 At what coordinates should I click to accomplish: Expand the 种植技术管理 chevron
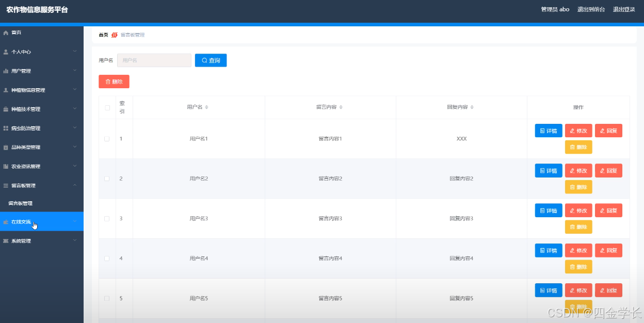(x=75, y=108)
